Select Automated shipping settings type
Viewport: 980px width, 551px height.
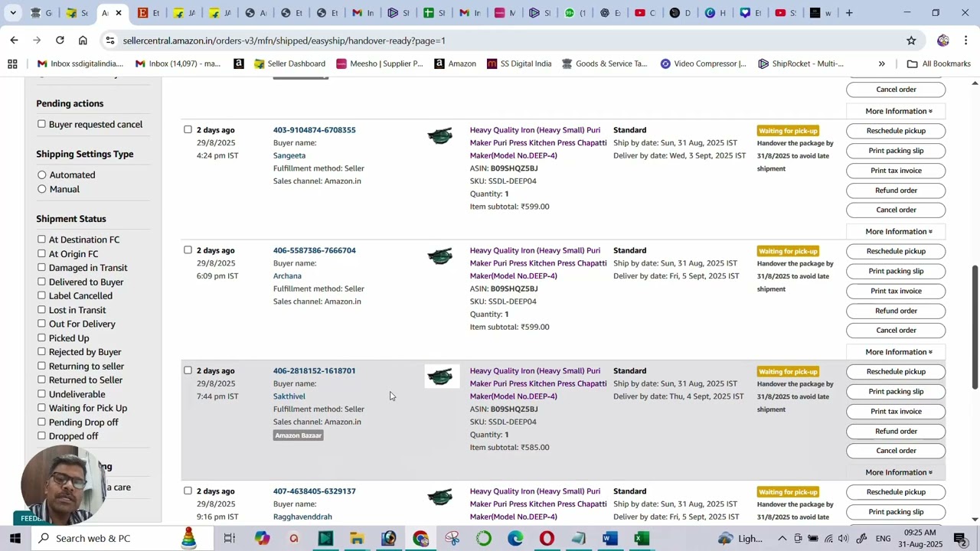pyautogui.click(x=41, y=175)
